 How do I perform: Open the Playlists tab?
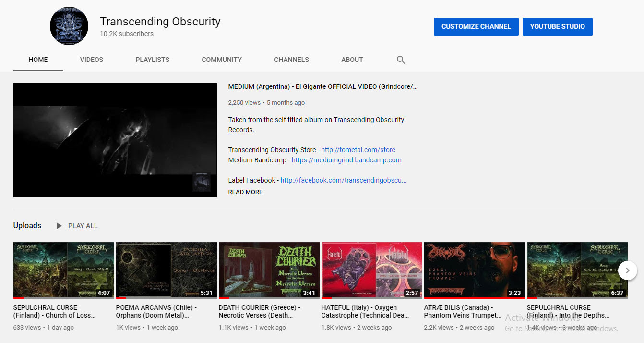(153, 60)
